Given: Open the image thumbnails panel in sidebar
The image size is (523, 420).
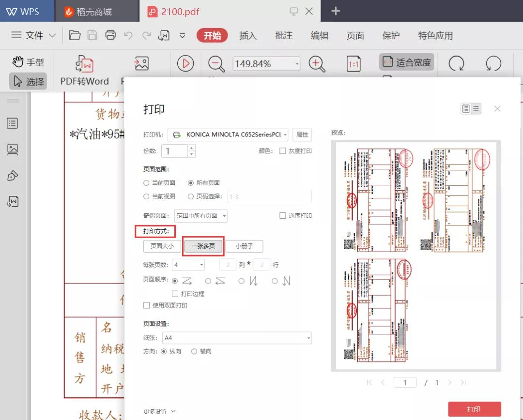Looking at the screenshot, I should (x=13, y=150).
